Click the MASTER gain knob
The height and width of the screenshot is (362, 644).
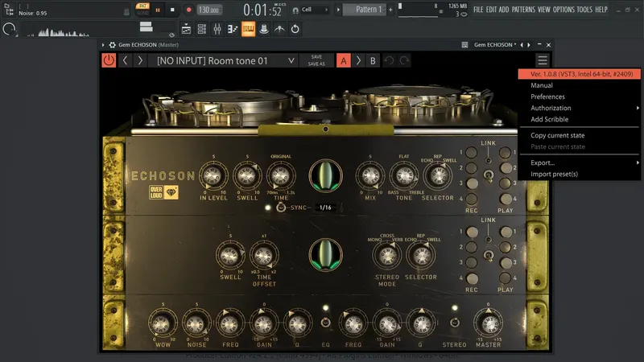(x=488, y=323)
